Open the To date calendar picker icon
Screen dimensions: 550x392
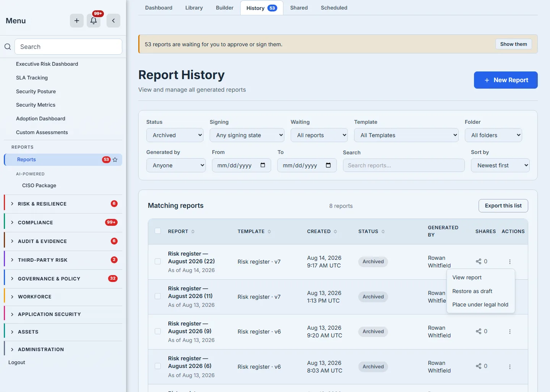[x=328, y=165]
